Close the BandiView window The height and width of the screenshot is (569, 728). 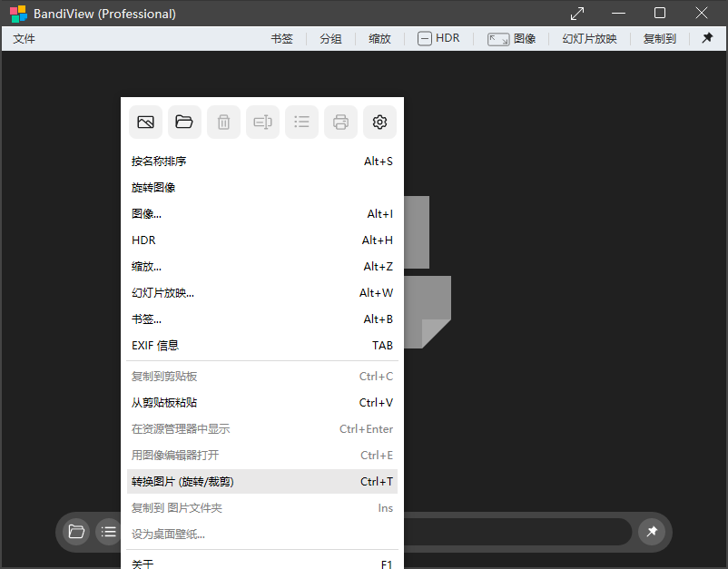tap(701, 14)
